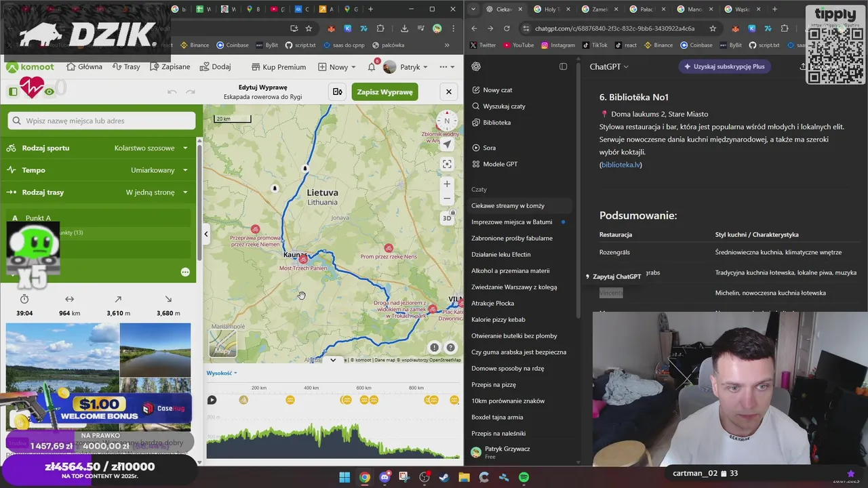The width and height of the screenshot is (868, 488).
Task: Click the Prom przez rzekę Neris pin
Action: click(x=389, y=248)
